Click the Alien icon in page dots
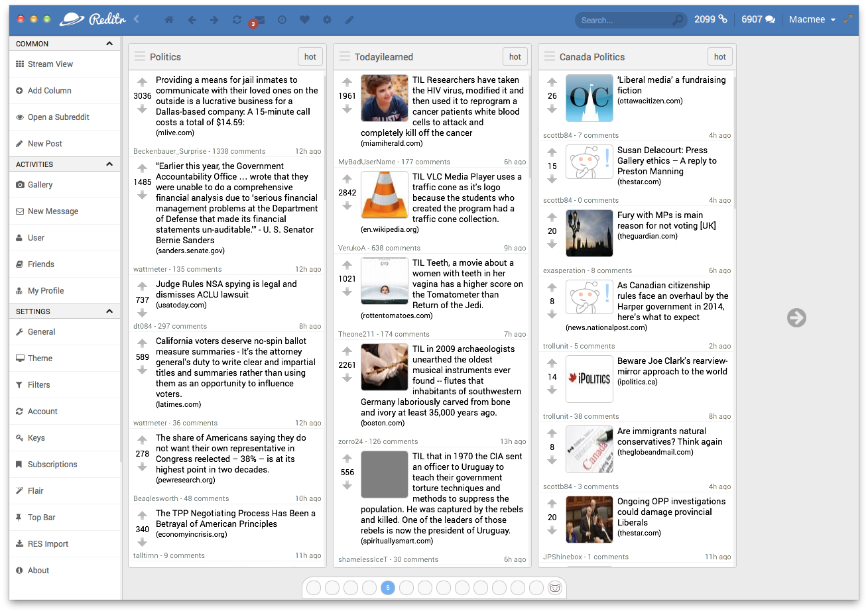Viewport: 868px width, 613px height. point(555,588)
